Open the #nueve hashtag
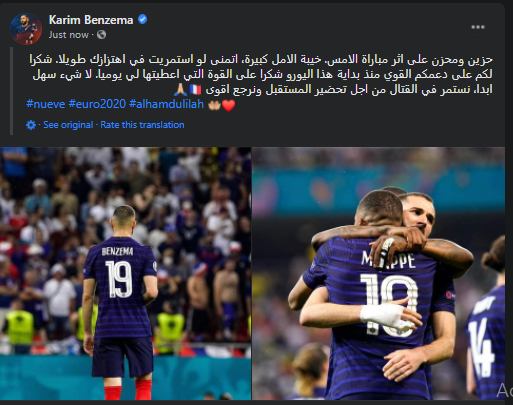Screen dimensions: 513x405 (46, 104)
